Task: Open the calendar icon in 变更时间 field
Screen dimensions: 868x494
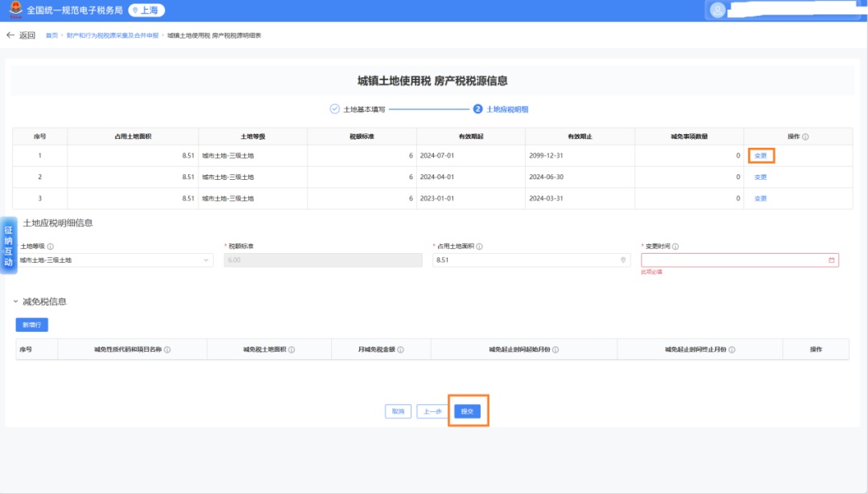Action: [831, 260]
